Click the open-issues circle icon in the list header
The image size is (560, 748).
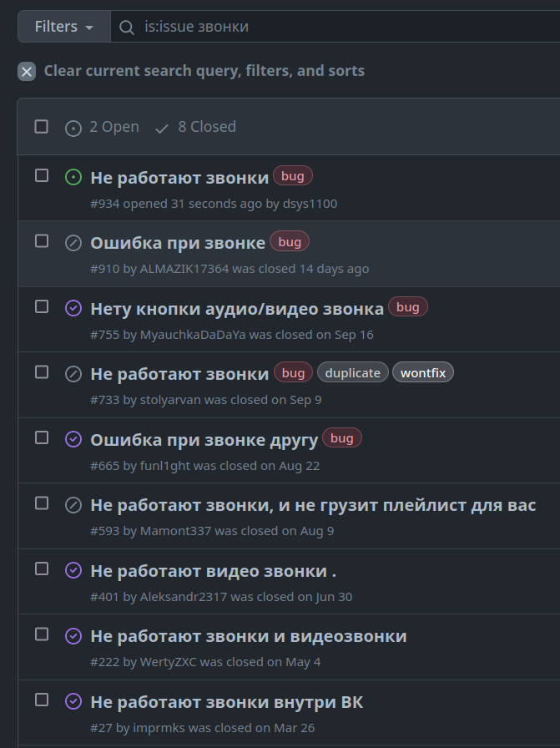(73, 127)
